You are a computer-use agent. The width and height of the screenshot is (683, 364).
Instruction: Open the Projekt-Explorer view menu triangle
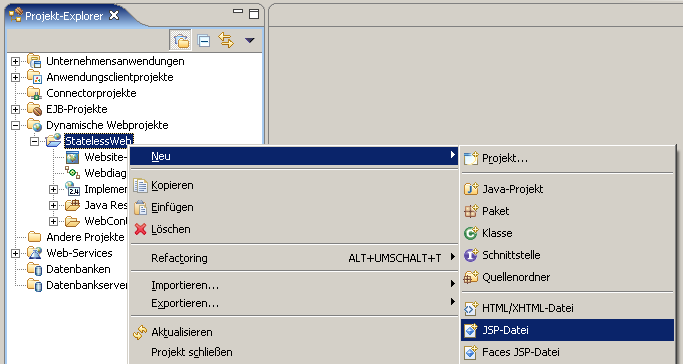tap(250, 40)
